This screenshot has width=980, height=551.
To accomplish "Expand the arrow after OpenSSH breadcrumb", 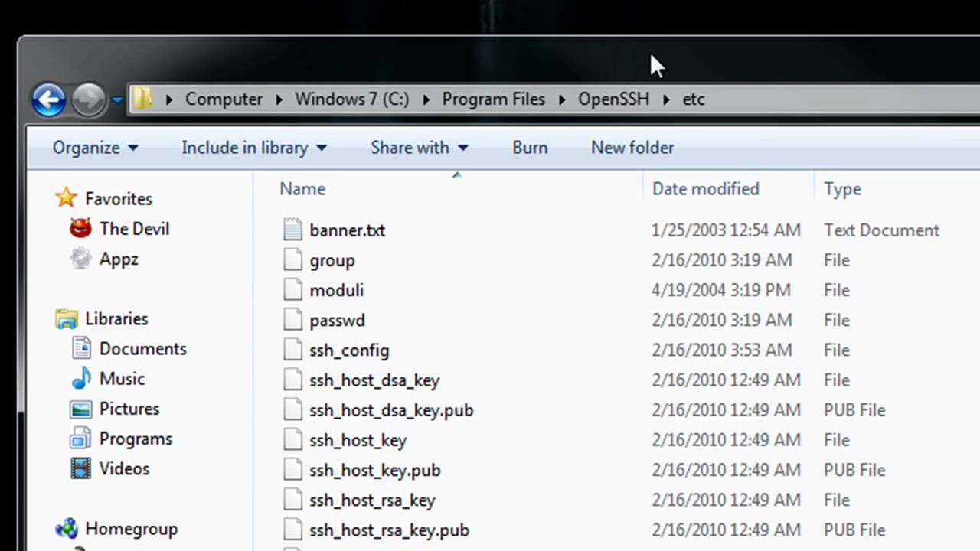I will 666,99.
